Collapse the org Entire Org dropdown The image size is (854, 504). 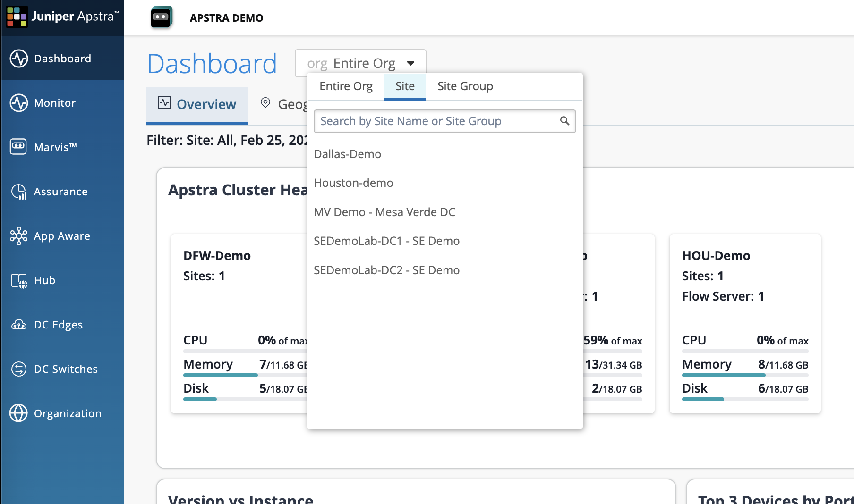410,63
